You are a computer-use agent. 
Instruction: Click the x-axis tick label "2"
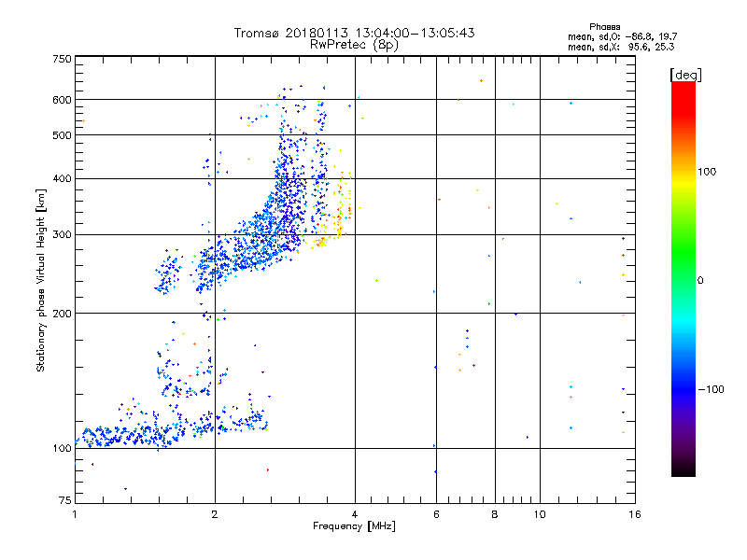[x=215, y=514]
